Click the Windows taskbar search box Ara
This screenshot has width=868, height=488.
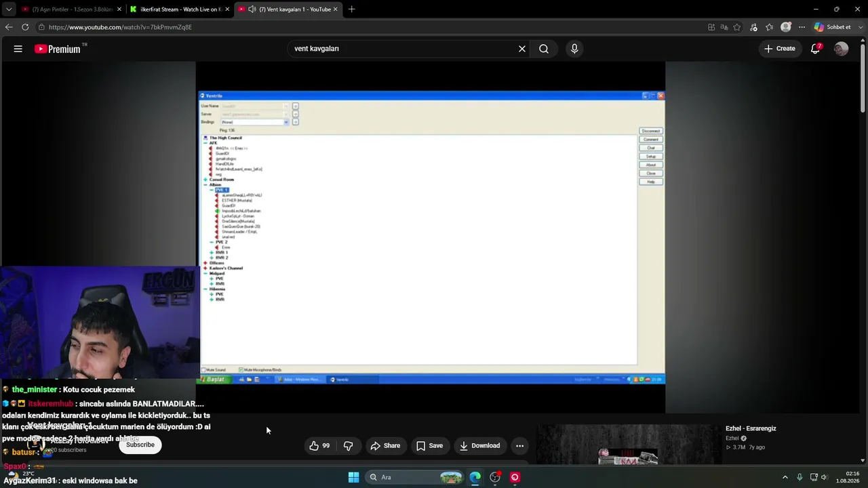[x=415, y=477]
